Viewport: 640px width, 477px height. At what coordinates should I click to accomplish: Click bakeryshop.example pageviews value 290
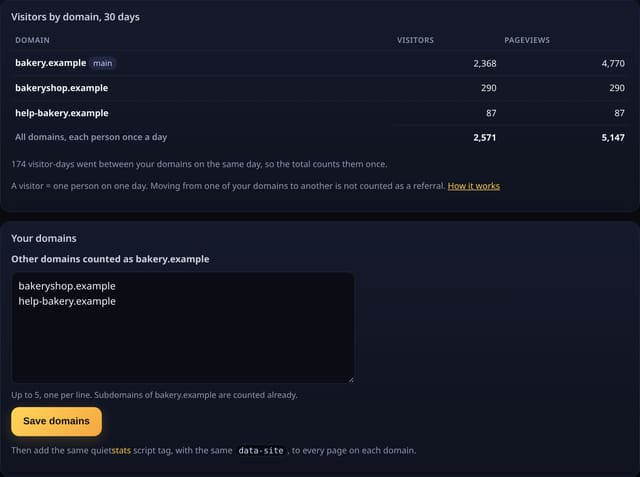point(617,88)
